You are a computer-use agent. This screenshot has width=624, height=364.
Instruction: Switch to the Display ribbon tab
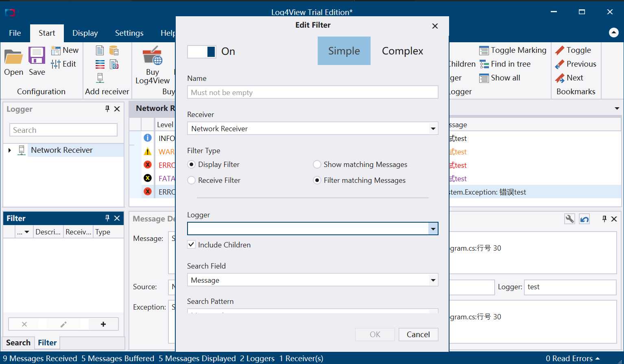click(x=85, y=33)
